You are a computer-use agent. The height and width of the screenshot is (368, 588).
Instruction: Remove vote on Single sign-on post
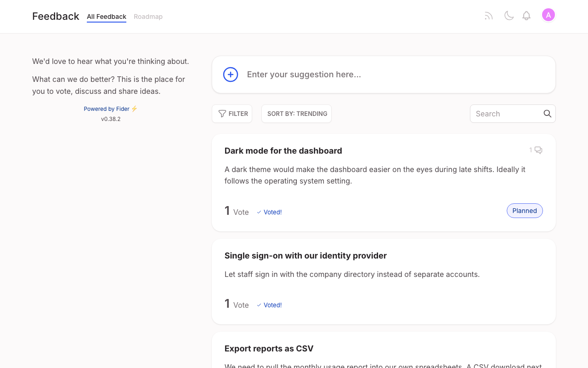(269, 305)
